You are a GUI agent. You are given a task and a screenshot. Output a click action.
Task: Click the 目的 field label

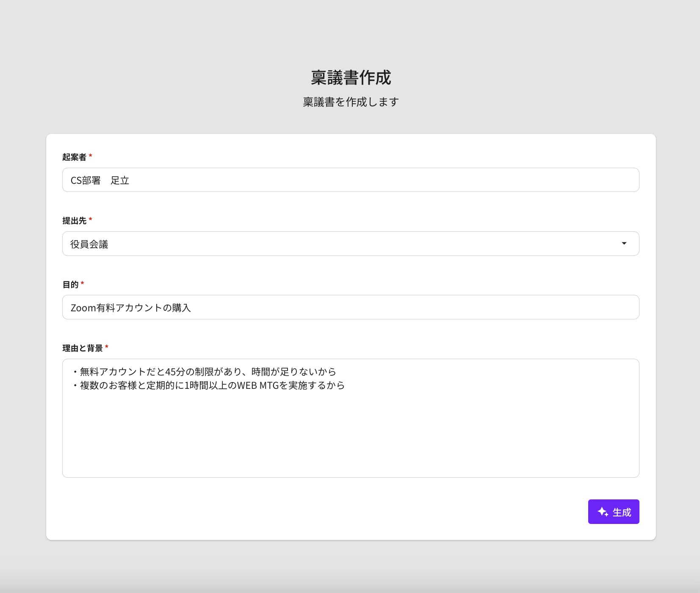click(x=70, y=285)
